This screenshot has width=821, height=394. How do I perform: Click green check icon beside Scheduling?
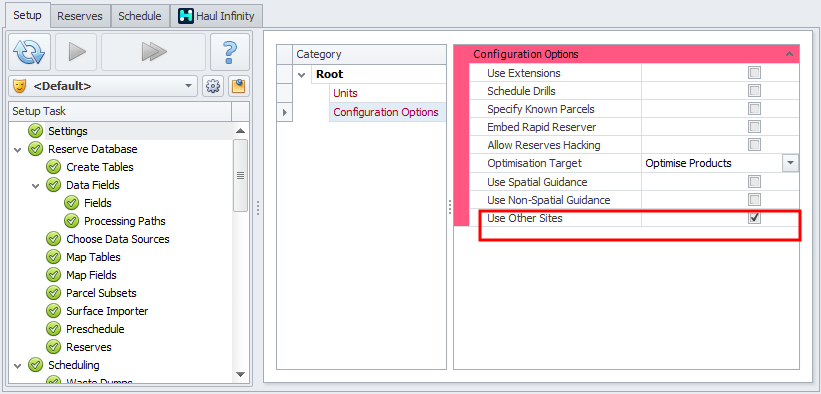click(35, 365)
